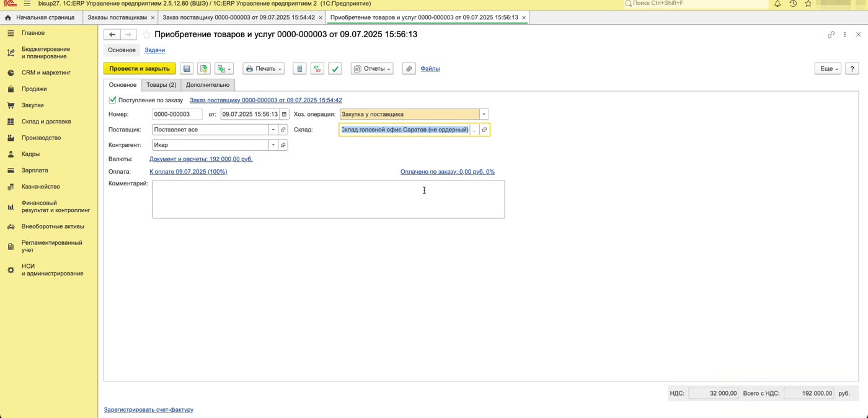Open the Файлы link

click(430, 69)
